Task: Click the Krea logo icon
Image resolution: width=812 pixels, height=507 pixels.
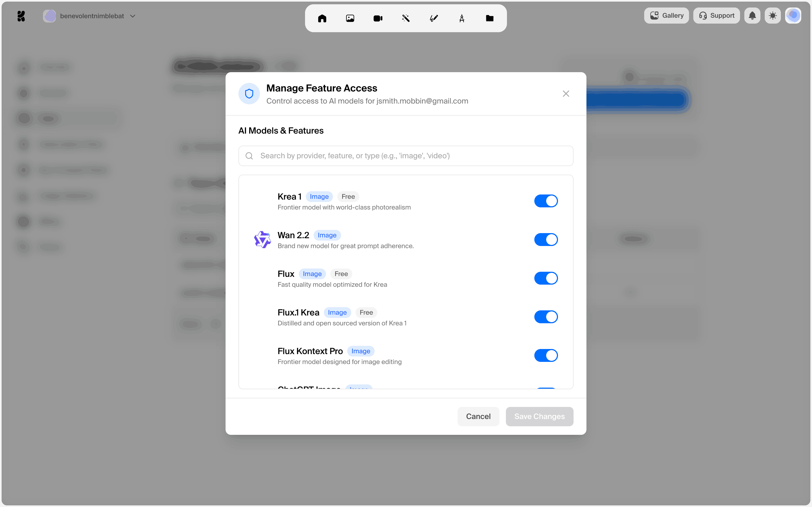Action: [21, 16]
